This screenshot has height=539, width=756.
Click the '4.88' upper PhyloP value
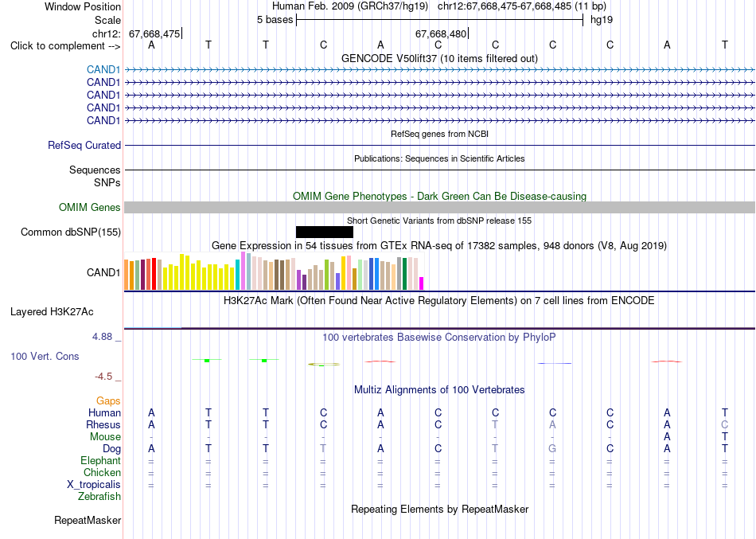102,336
